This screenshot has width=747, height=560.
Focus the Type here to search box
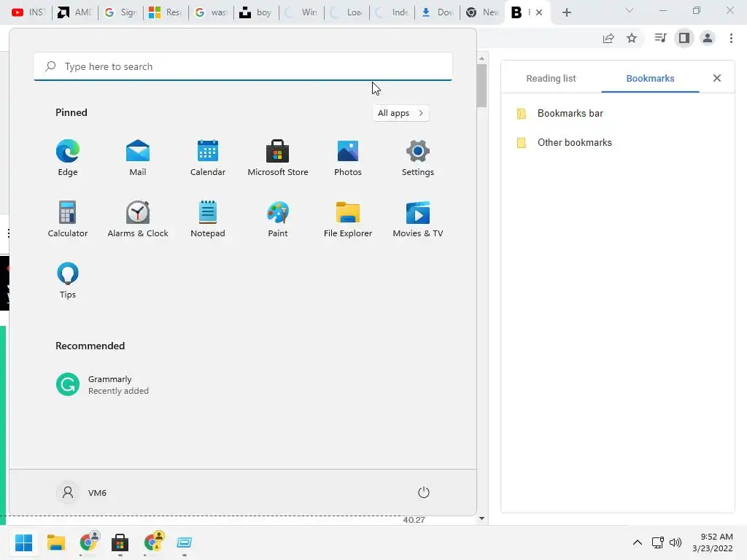243,66
